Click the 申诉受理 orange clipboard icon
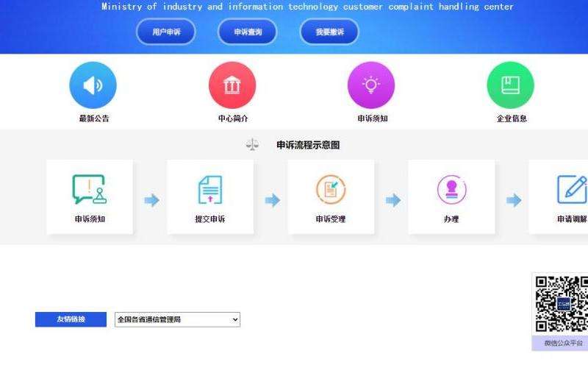Image resolution: width=588 pixels, height=376 pixels. click(331, 190)
